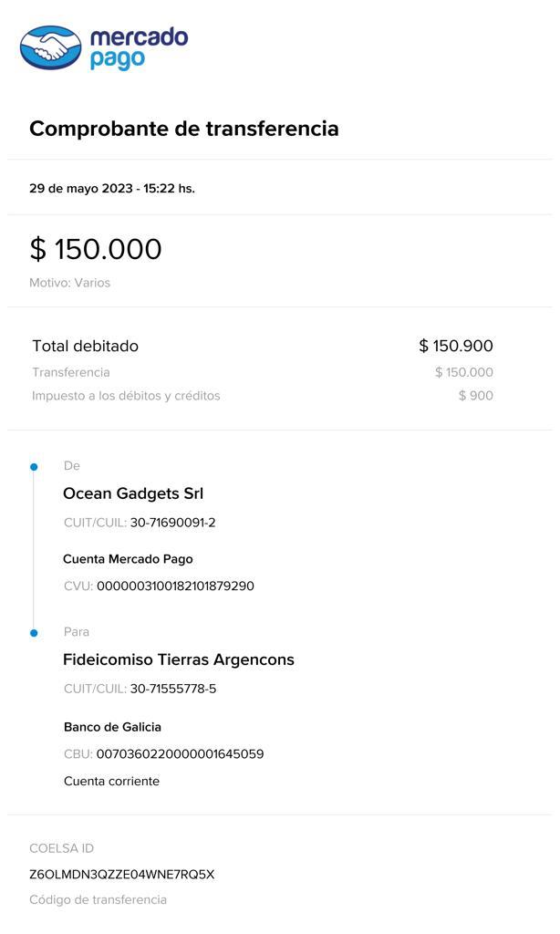Click sender name Ocean Gadgets Srl
The image size is (560, 934).
(x=133, y=493)
